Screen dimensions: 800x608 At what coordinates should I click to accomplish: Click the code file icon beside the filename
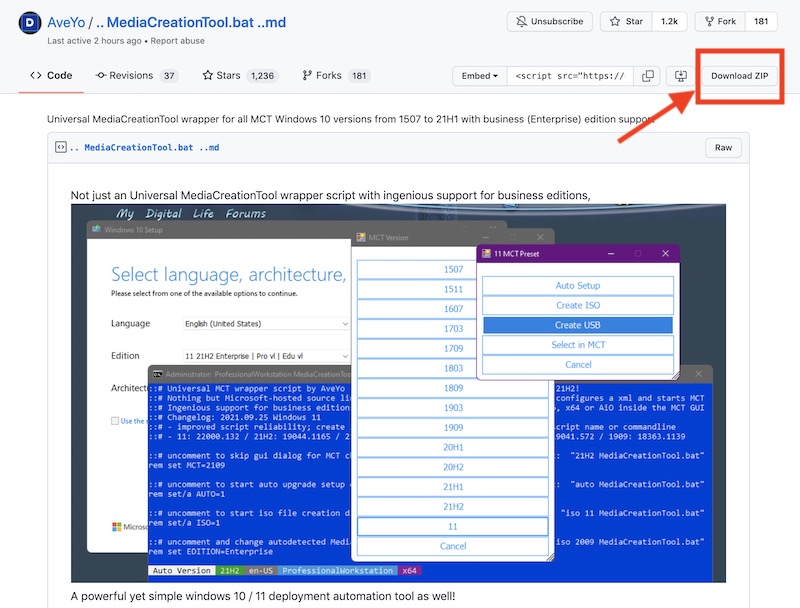click(61, 147)
